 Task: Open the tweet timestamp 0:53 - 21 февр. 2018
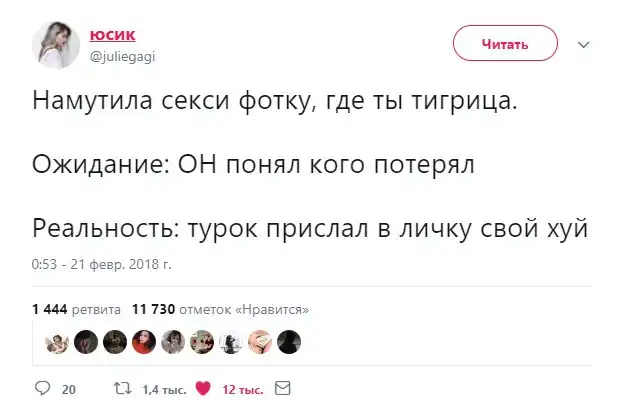tap(102, 265)
